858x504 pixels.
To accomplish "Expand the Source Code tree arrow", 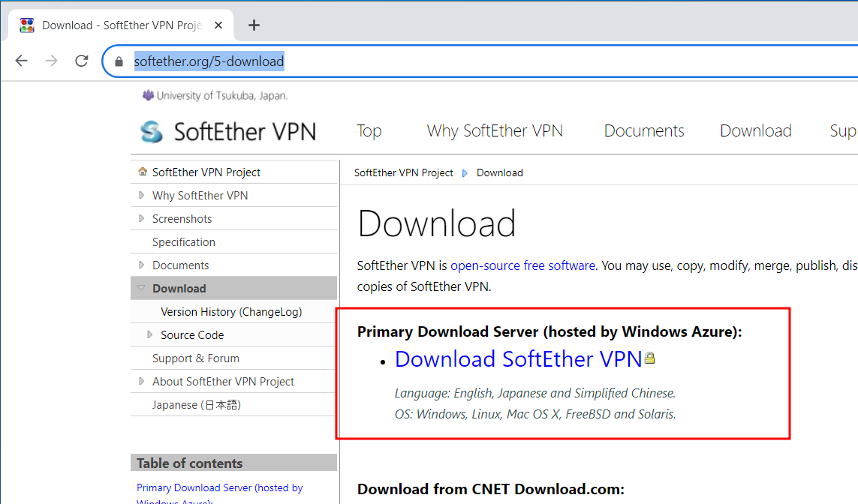I will click(150, 334).
